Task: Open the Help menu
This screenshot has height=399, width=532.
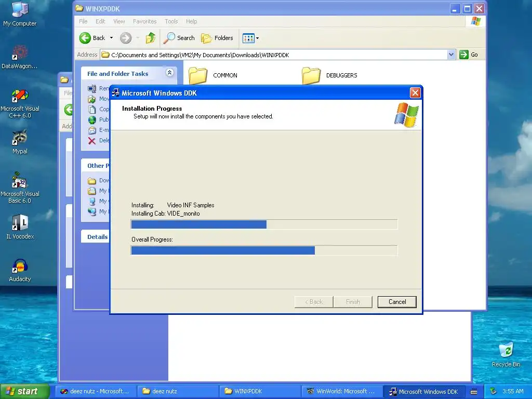Action: point(191,21)
